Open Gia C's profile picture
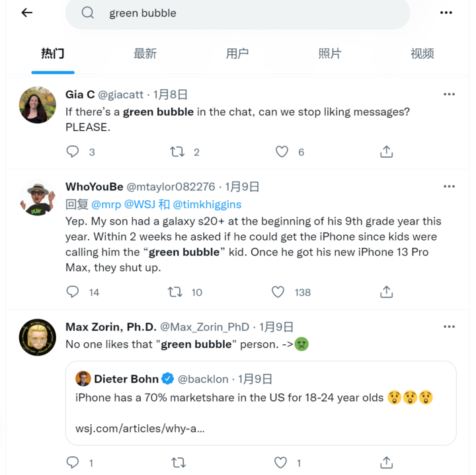This screenshot has height=475, width=476. (x=38, y=105)
